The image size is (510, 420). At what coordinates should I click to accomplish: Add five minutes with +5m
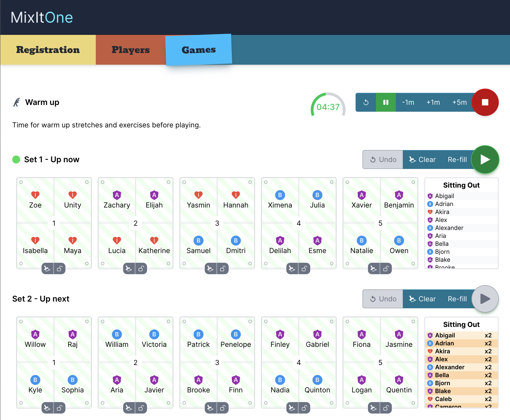click(x=459, y=102)
